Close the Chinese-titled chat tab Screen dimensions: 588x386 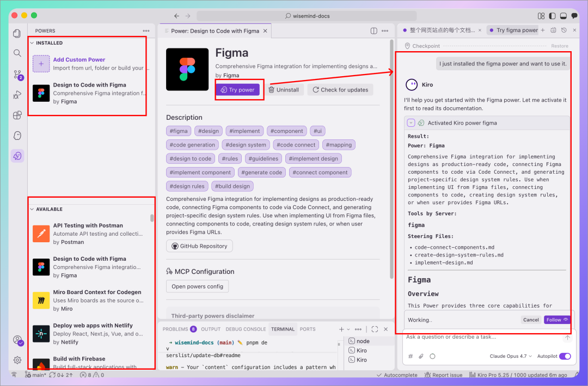pyautogui.click(x=480, y=30)
